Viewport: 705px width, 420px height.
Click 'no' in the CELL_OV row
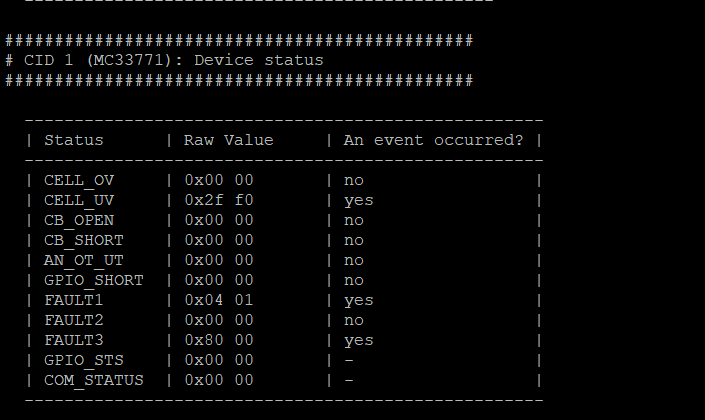(354, 181)
